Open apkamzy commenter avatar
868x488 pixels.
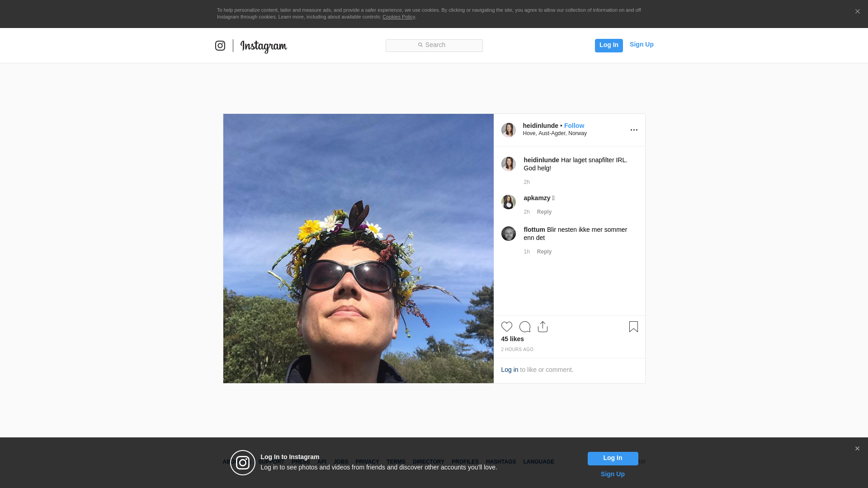tap(509, 202)
